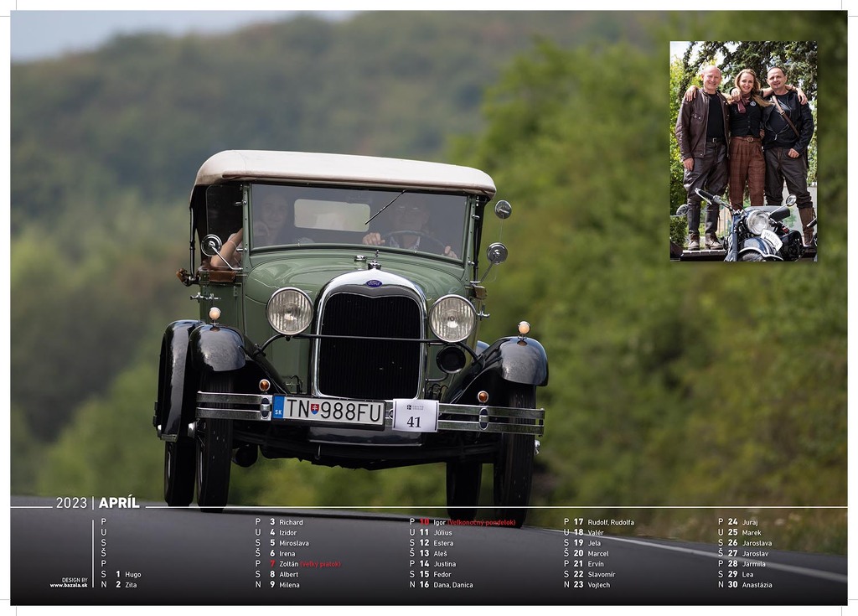Select April 16 Dana, Danica entry

446,585
